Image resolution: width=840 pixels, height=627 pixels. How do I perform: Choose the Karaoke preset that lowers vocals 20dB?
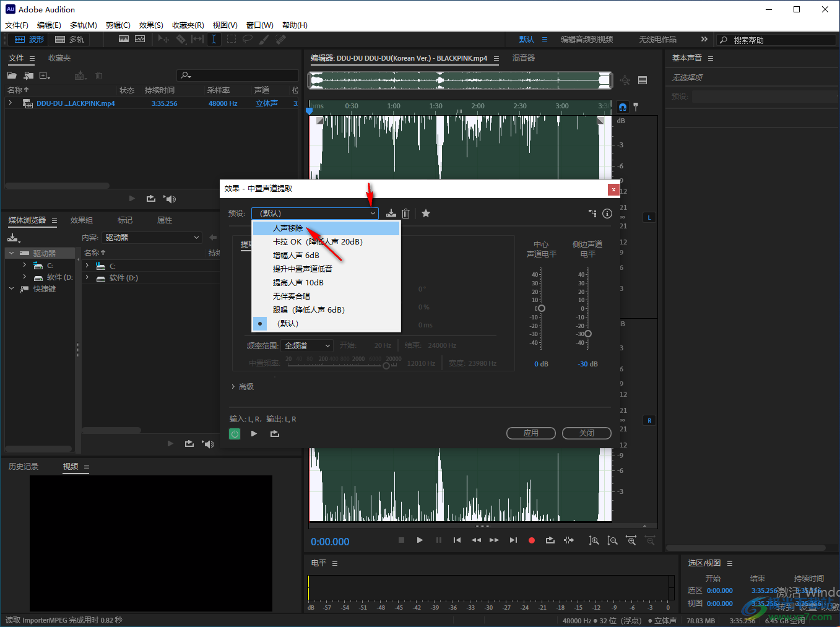[x=326, y=242]
